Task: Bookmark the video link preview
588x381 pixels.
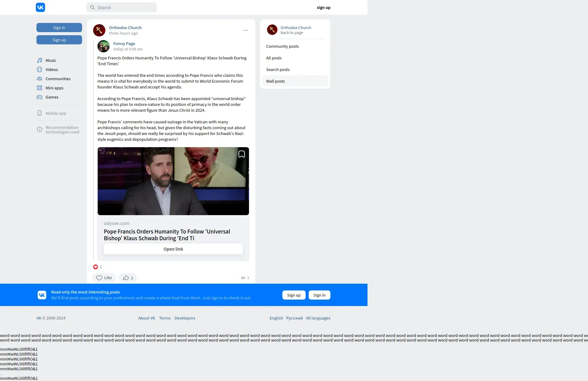Action: [241, 154]
